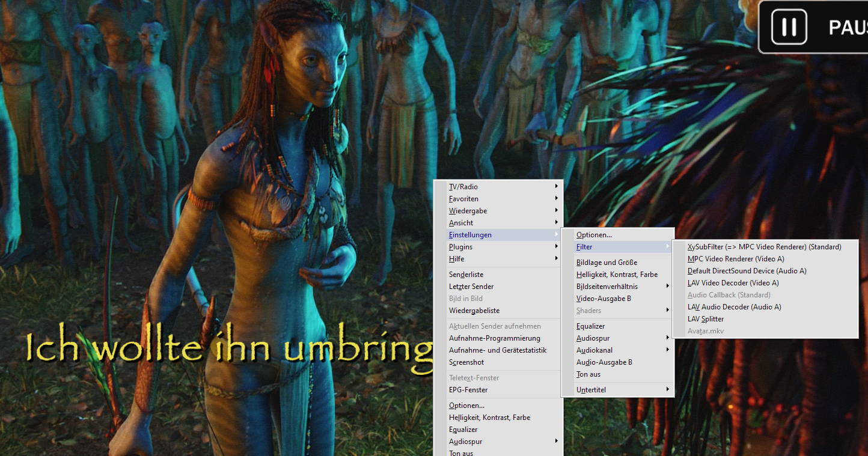
Task: Expand the Favoriten submenu
Action: point(463,199)
